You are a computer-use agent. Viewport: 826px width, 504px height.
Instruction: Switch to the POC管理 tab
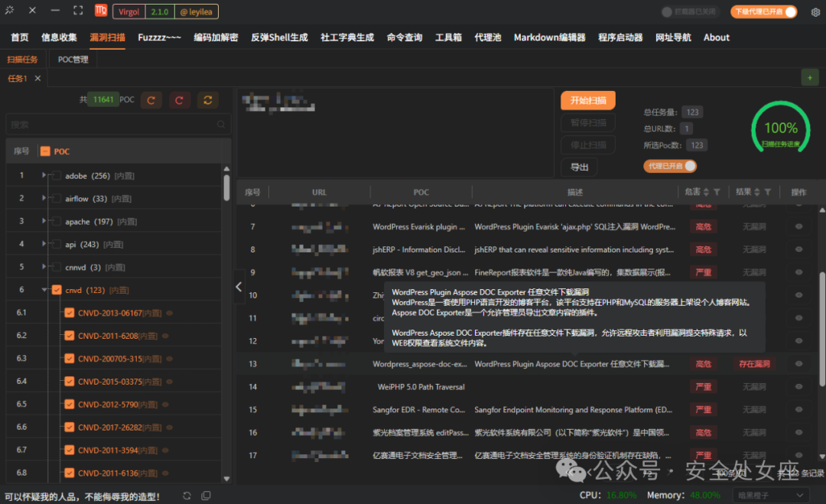pyautogui.click(x=73, y=60)
